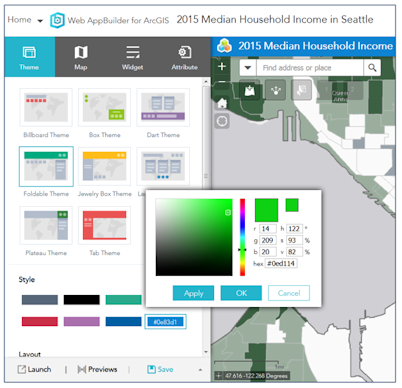402x388 pixels.
Task: Select the red style color swatch
Action: pyautogui.click(x=40, y=321)
